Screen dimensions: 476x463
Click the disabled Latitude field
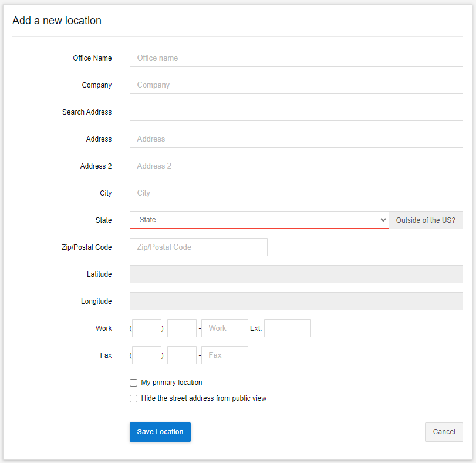(296, 274)
